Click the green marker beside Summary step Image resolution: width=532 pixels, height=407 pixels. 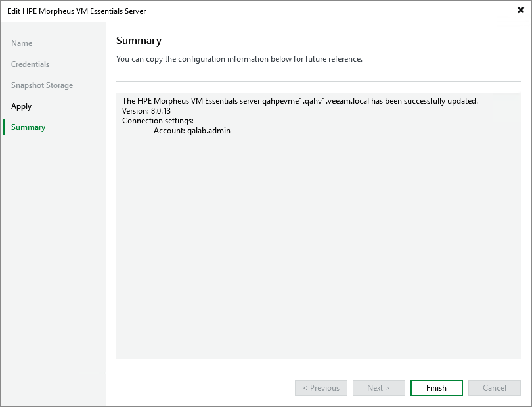(x=4, y=127)
